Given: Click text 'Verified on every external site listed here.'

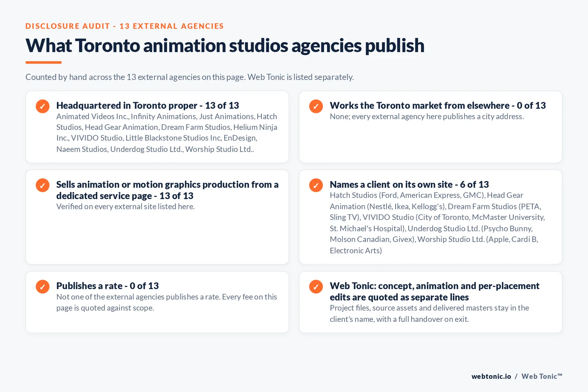Looking at the screenshot, I should click(x=125, y=206).
